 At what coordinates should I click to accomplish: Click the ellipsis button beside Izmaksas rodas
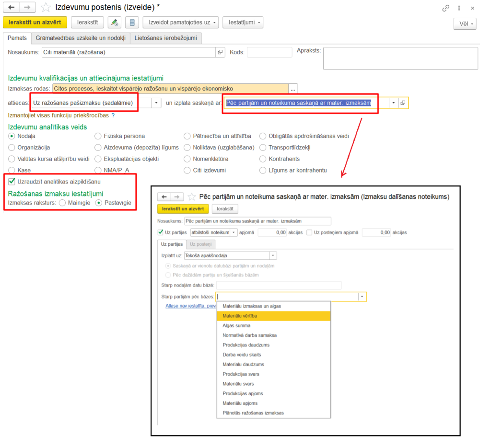pos(293,89)
